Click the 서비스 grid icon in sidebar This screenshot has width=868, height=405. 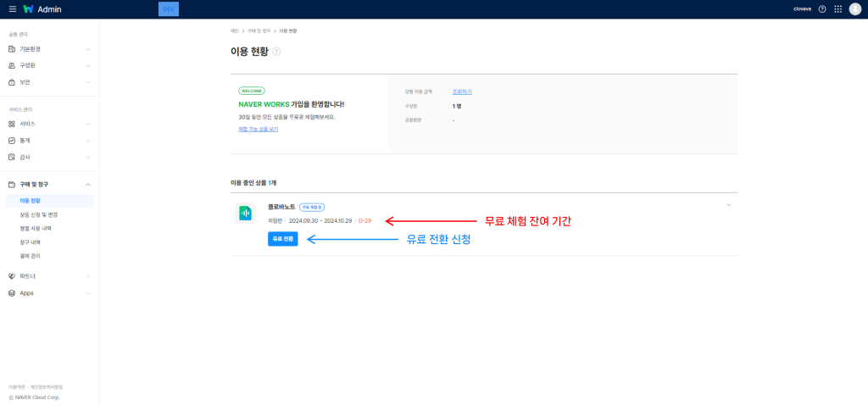pyautogui.click(x=12, y=124)
